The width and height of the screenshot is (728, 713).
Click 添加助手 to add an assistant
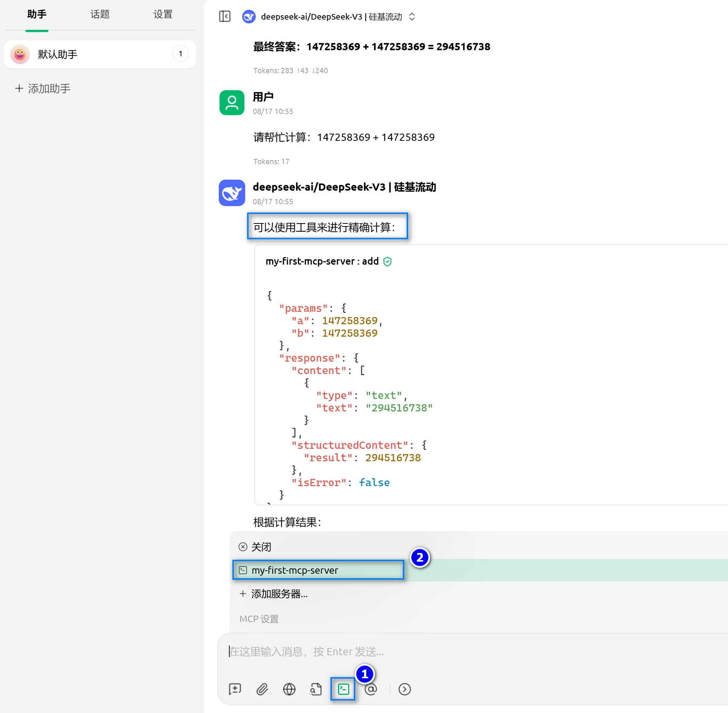[x=43, y=88]
